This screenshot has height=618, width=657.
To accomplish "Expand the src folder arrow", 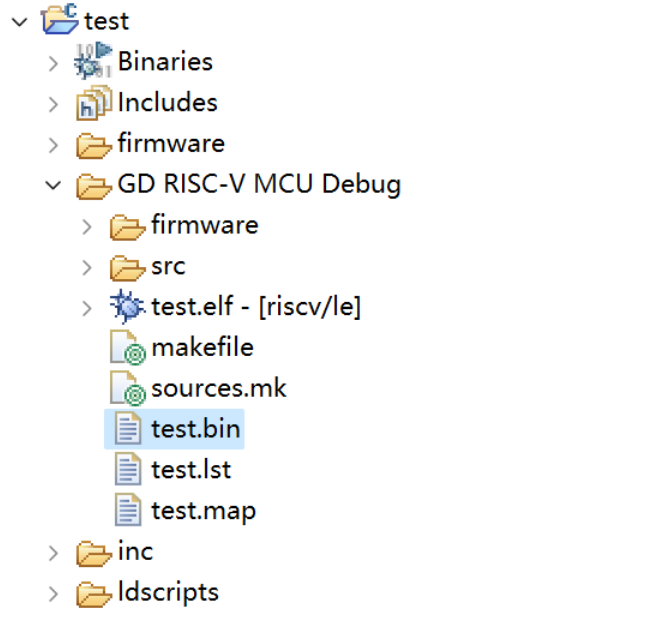I will coord(88,268).
